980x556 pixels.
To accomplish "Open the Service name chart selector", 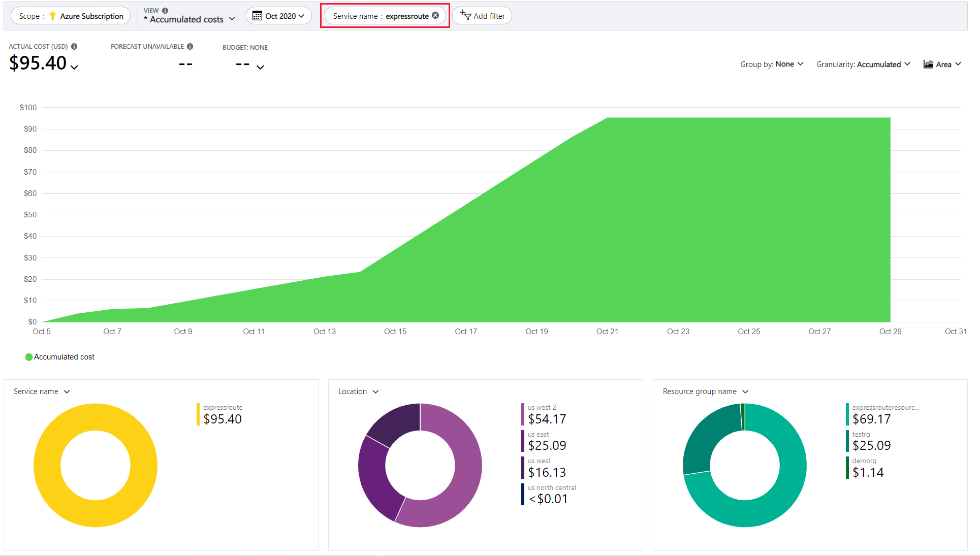I will (42, 391).
